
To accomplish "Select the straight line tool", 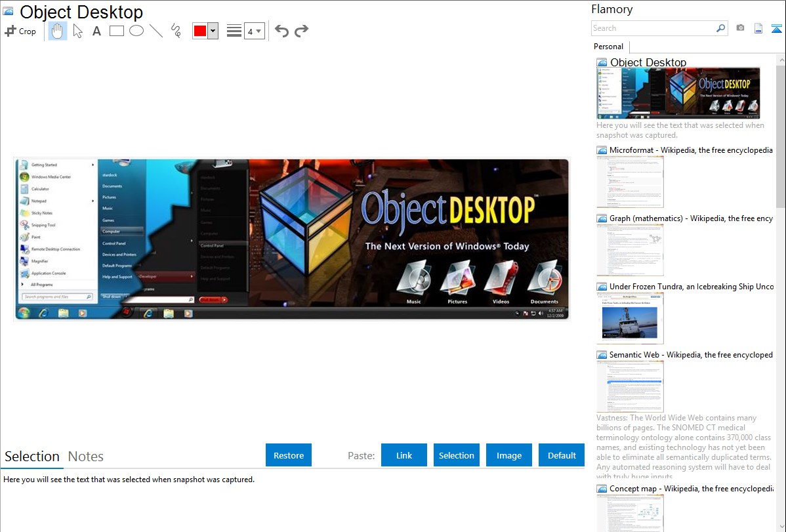I will click(x=156, y=31).
